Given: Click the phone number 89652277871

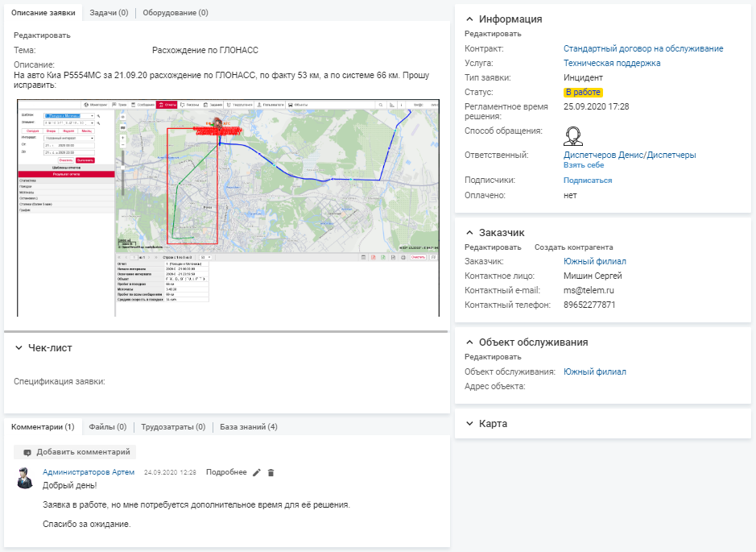Looking at the screenshot, I should tap(589, 305).
